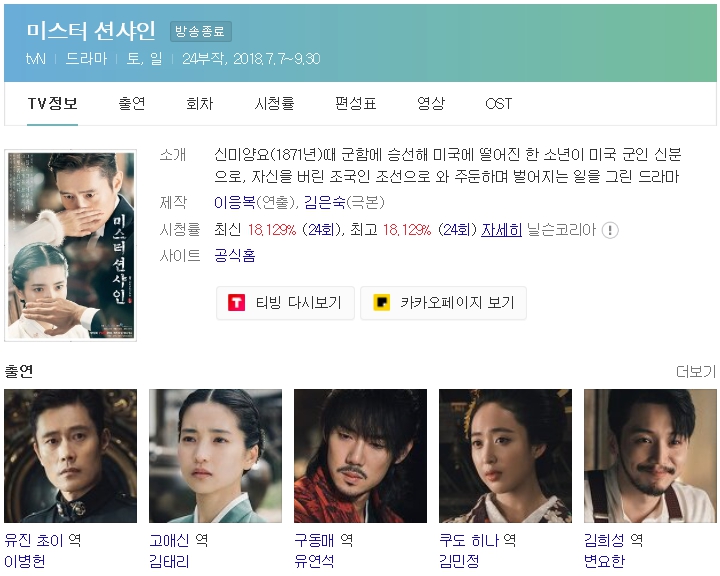Select the 시청률 tab

click(275, 104)
